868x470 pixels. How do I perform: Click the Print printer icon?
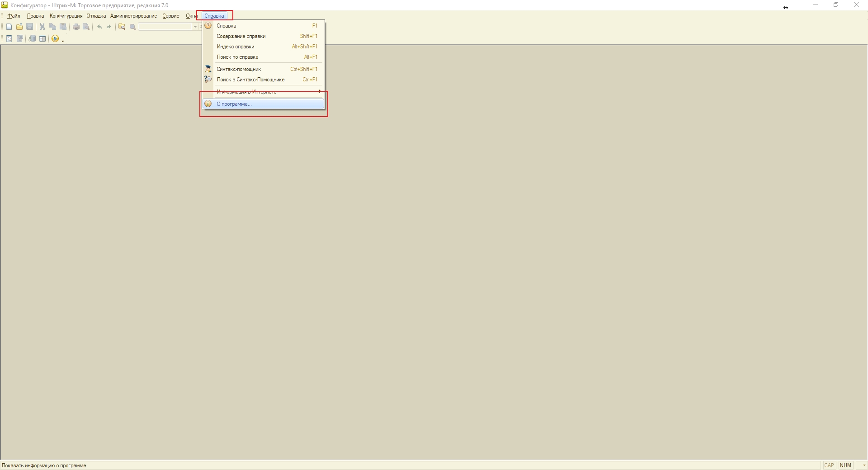76,27
